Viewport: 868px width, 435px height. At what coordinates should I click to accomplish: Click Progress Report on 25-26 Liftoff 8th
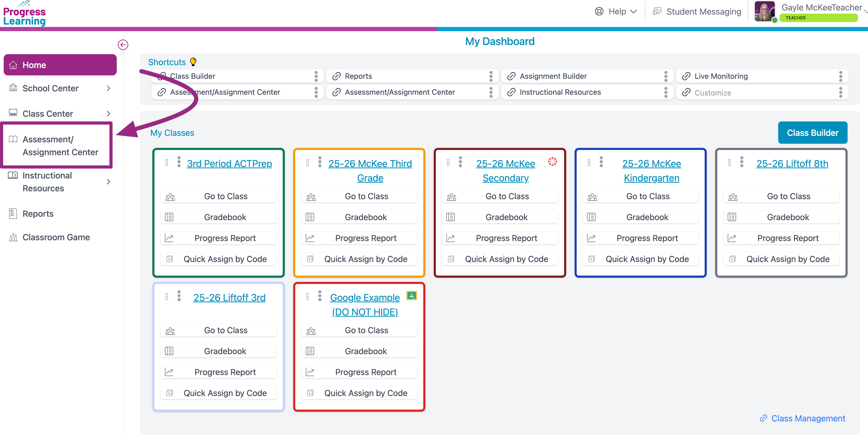pos(781,238)
